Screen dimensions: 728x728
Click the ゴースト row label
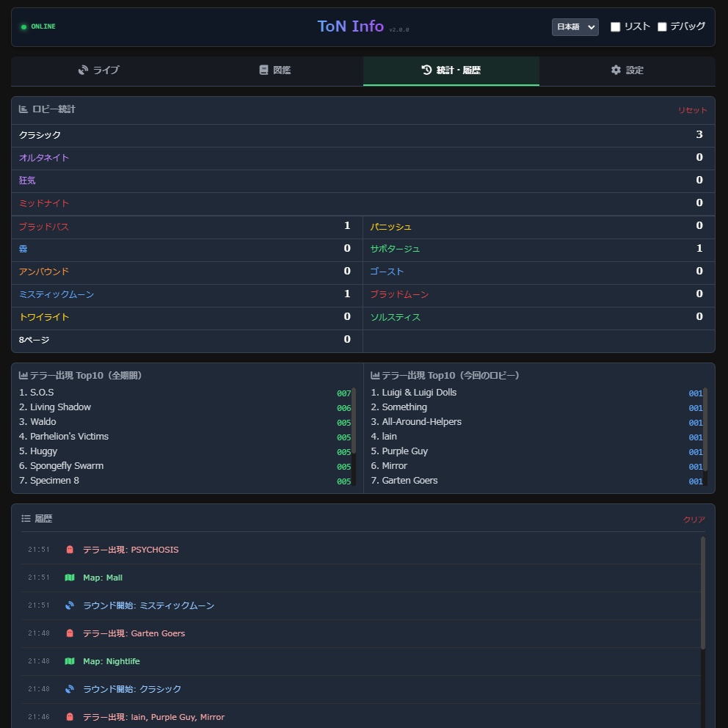[x=387, y=272]
